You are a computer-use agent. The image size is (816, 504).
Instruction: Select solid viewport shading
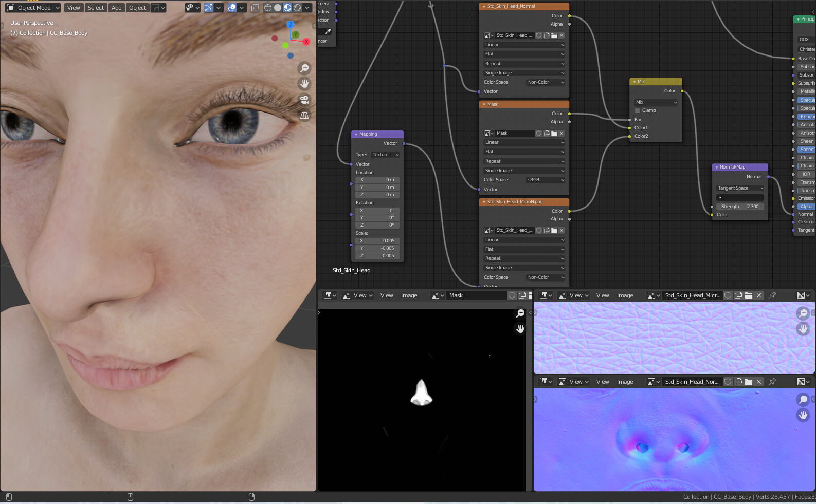[278, 8]
